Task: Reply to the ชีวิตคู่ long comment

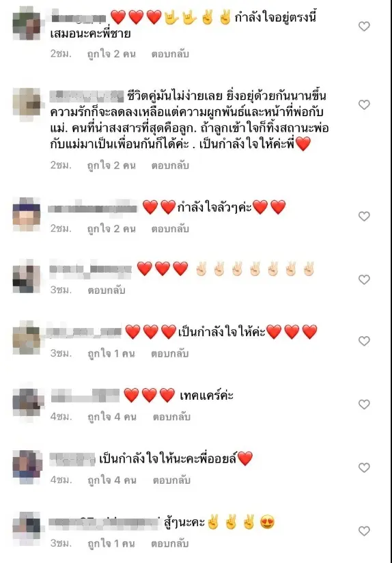Action: pyautogui.click(x=170, y=165)
